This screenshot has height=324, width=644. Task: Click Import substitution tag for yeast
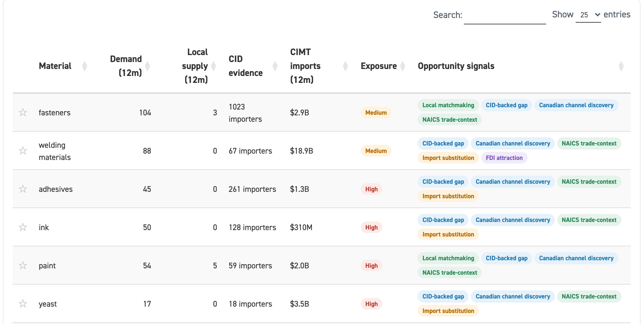click(x=448, y=311)
